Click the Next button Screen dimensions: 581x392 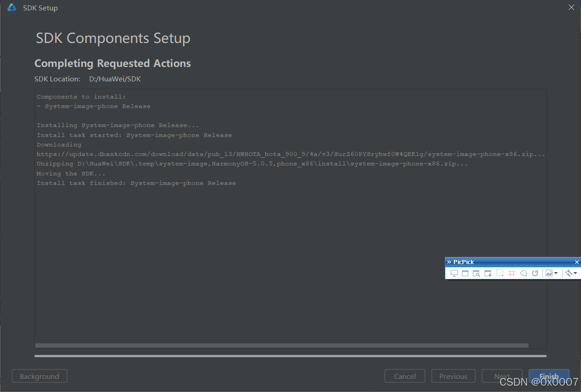coord(502,376)
